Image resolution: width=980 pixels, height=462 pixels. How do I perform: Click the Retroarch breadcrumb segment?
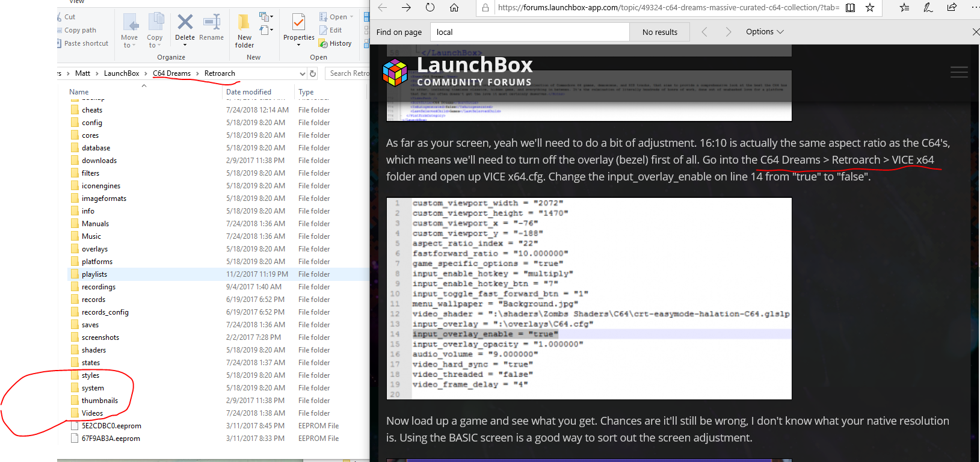click(x=220, y=73)
